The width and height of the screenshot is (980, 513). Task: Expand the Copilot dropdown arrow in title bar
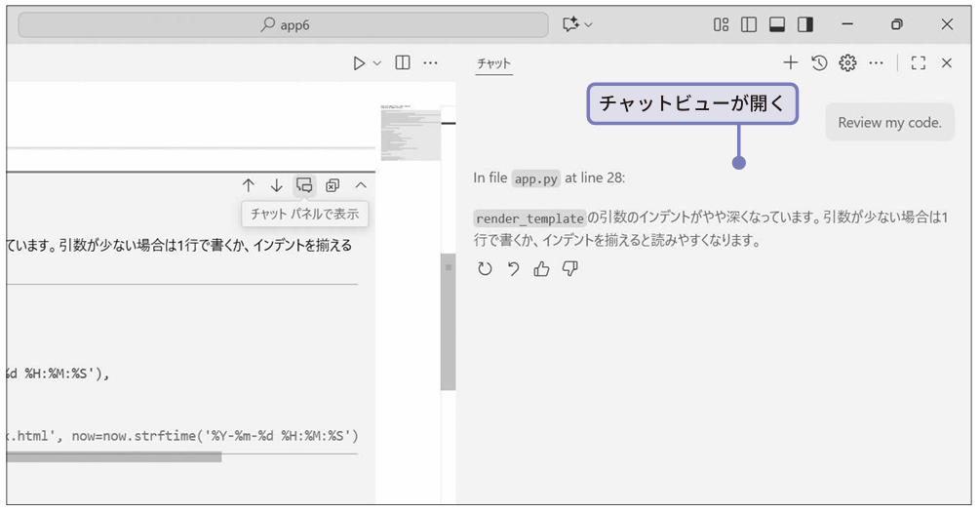point(588,25)
